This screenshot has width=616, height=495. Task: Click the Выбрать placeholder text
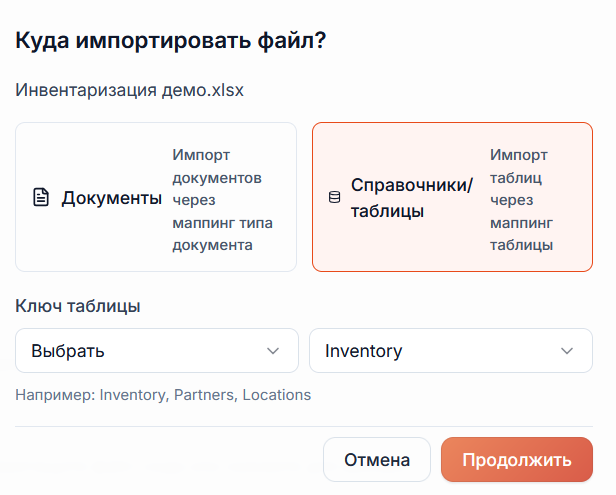68,351
